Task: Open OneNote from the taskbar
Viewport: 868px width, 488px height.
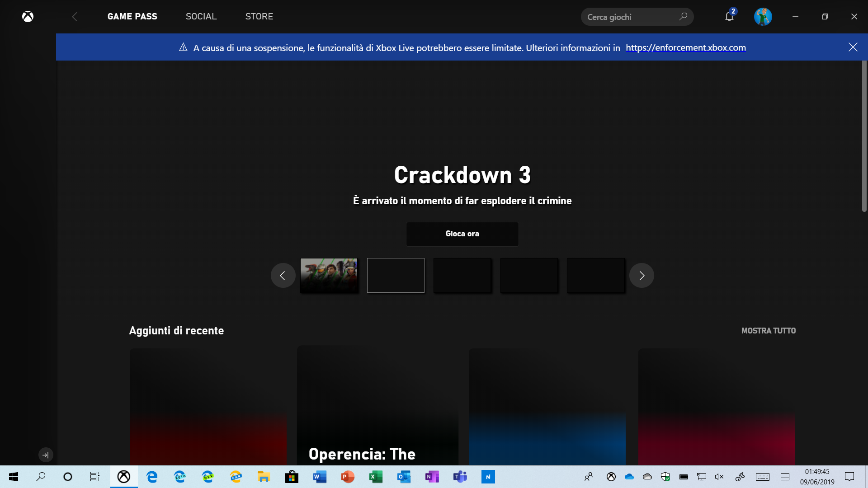Action: tap(432, 477)
